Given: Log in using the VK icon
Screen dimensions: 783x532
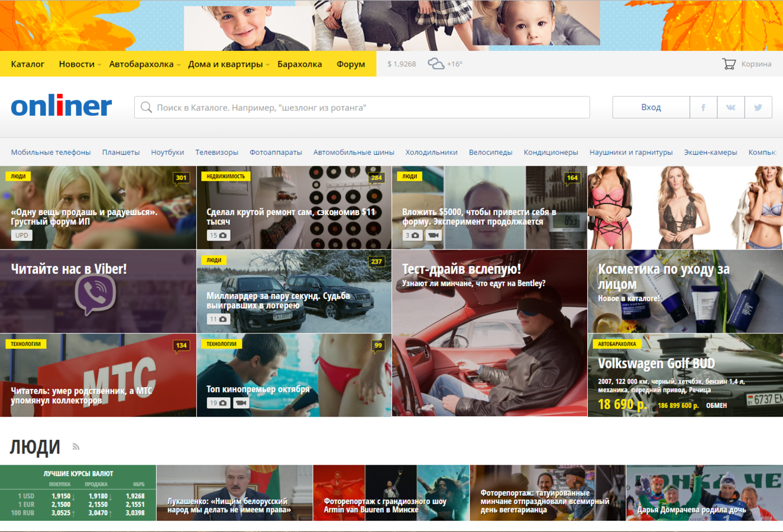Looking at the screenshot, I should (x=731, y=108).
